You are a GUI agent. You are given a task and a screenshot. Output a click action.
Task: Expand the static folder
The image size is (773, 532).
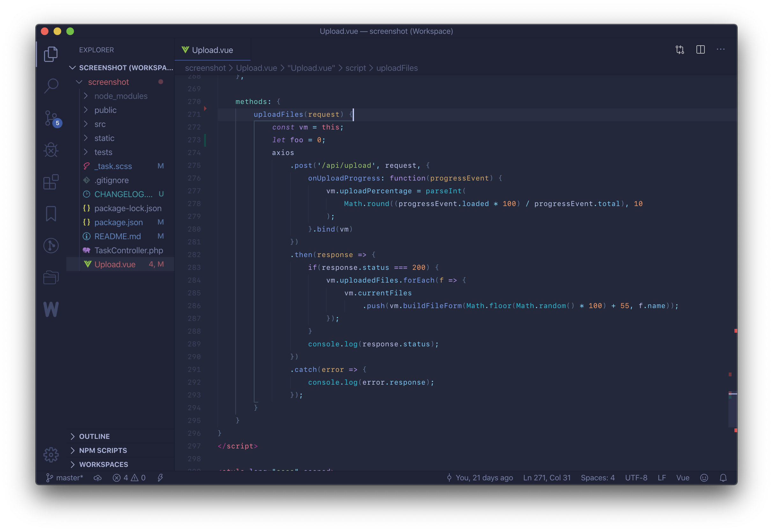click(x=120, y=138)
